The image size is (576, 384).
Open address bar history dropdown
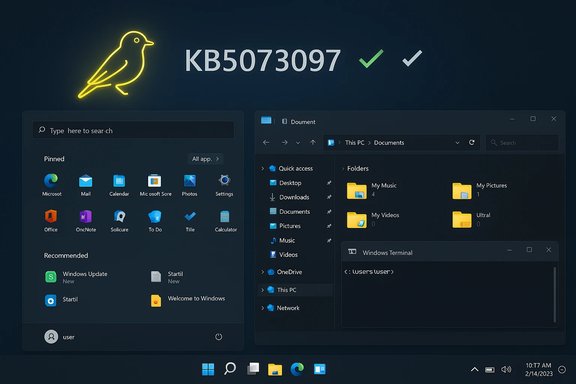(457, 143)
